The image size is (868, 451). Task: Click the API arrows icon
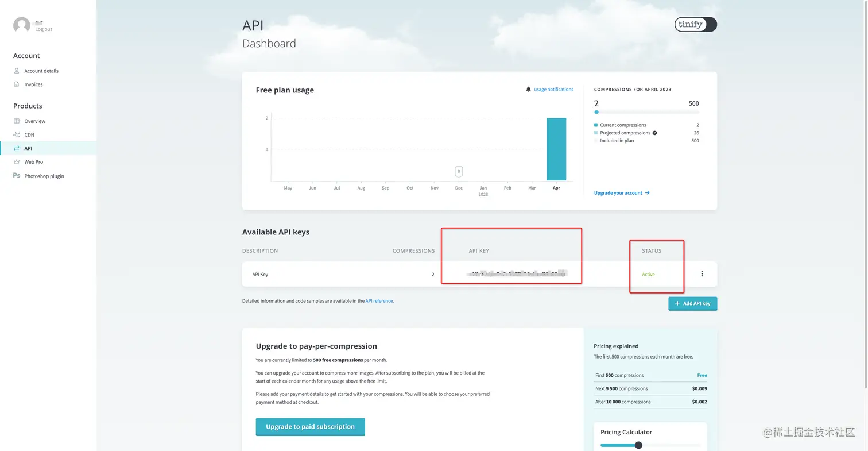pos(17,148)
